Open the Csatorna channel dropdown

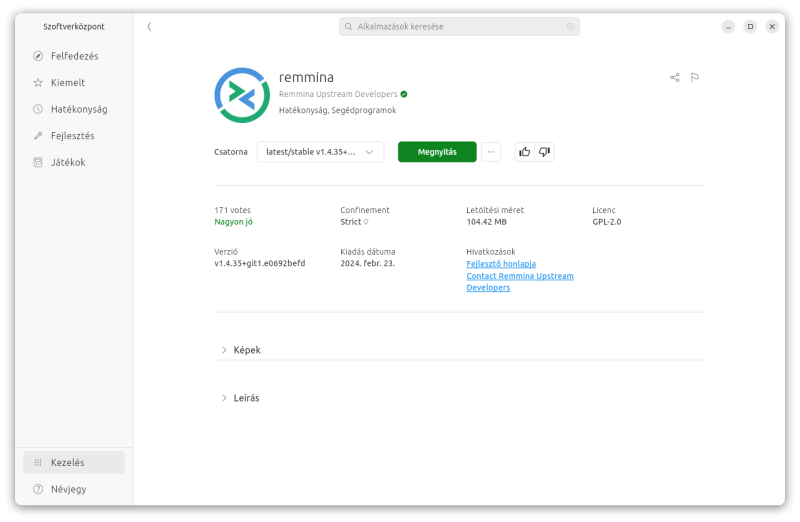(320, 152)
